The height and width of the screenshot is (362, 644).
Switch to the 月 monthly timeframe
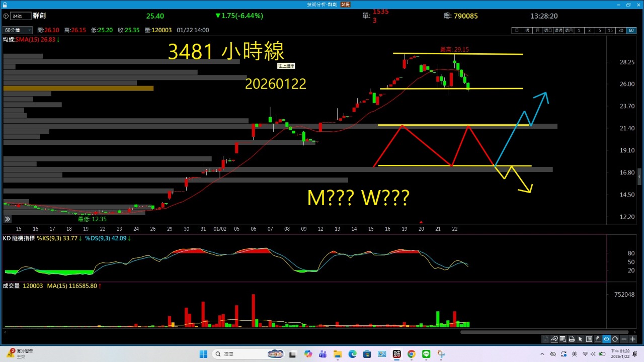537,30
